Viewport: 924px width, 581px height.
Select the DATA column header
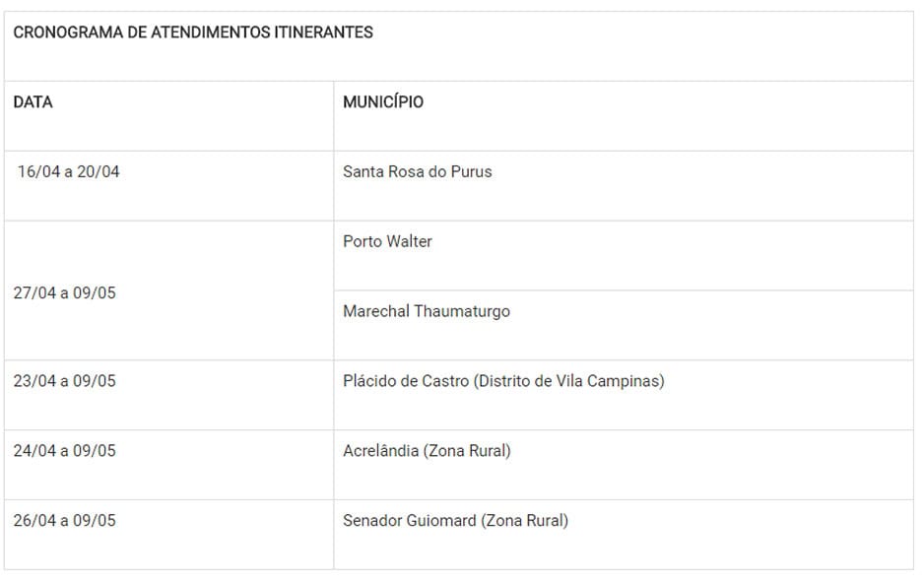33,102
